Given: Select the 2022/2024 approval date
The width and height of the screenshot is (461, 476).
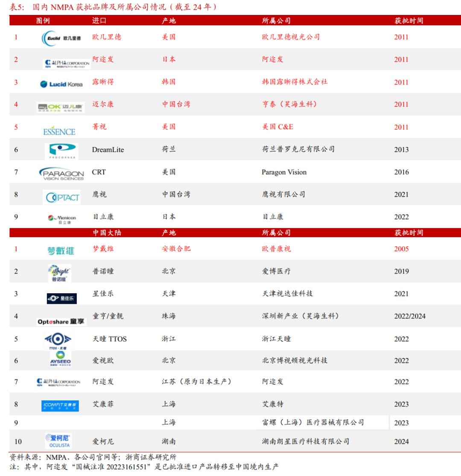Looking at the screenshot, I should click(410, 316).
